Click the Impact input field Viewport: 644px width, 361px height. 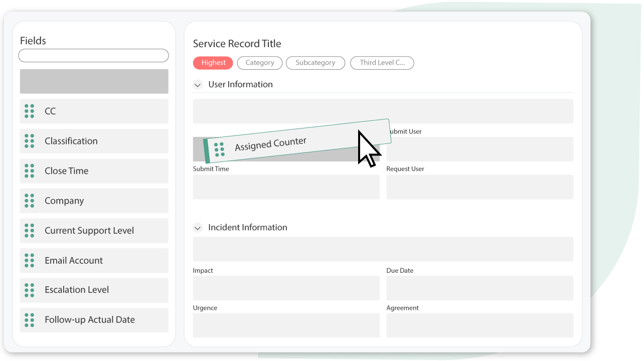pos(286,288)
